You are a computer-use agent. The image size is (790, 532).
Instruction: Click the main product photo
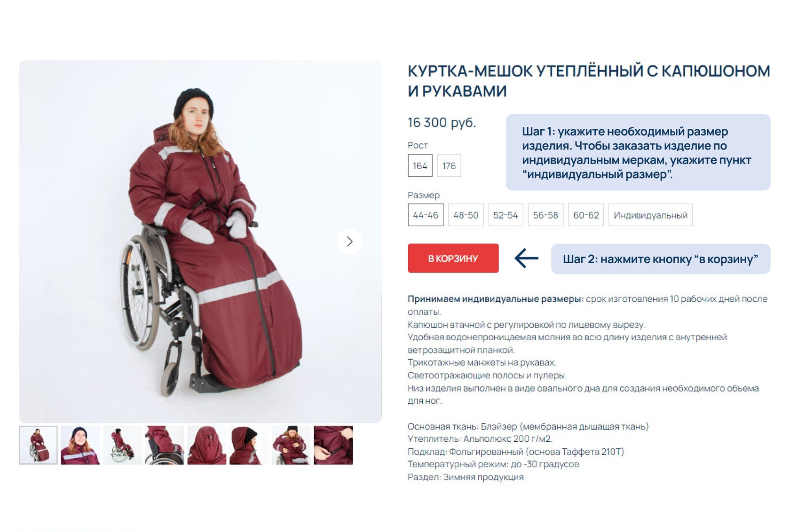click(200, 242)
